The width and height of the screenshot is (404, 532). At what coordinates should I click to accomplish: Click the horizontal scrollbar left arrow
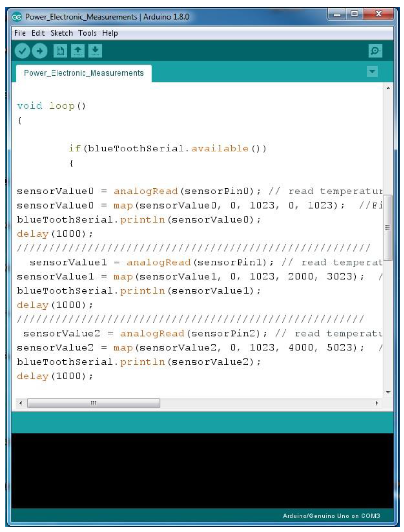click(x=21, y=403)
